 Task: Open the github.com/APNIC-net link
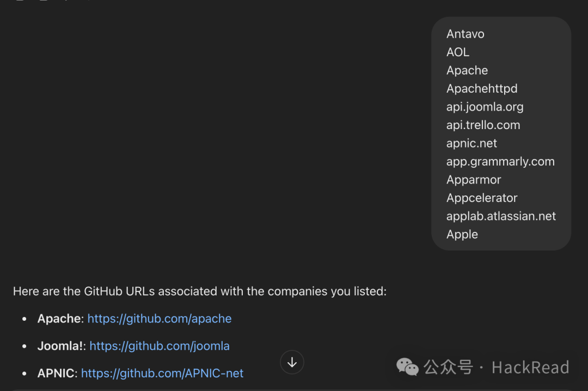tap(162, 373)
